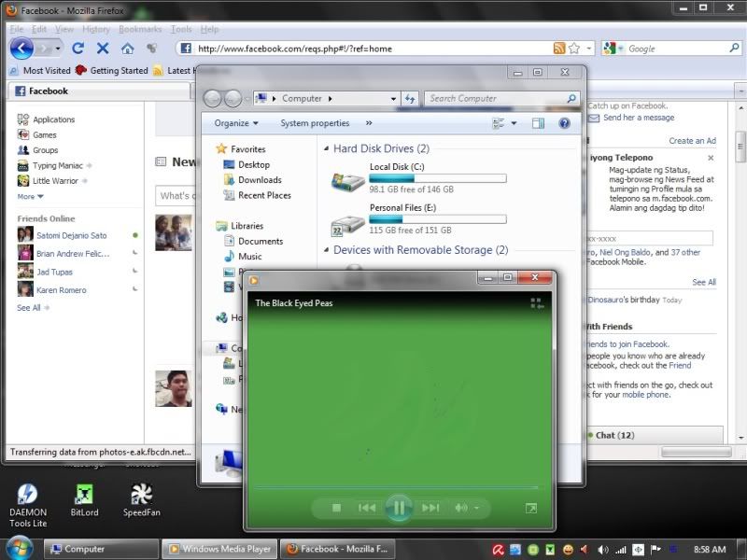Open Games in Facebook sidebar

tap(44, 134)
